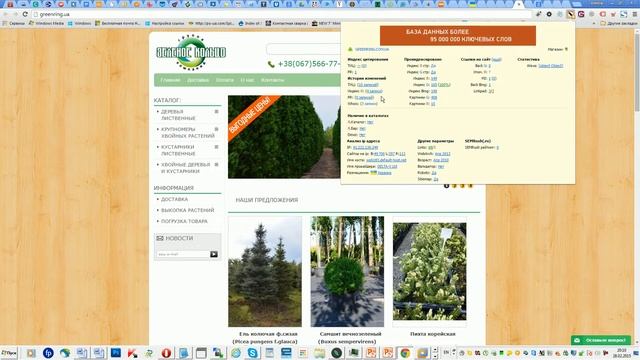Screen dimensions: 640x360
Task: Select the first banner slider dot
Action: click(447, 186)
